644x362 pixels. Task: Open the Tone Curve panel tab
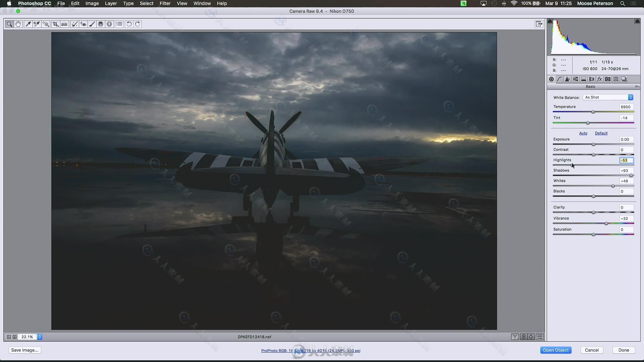559,79
